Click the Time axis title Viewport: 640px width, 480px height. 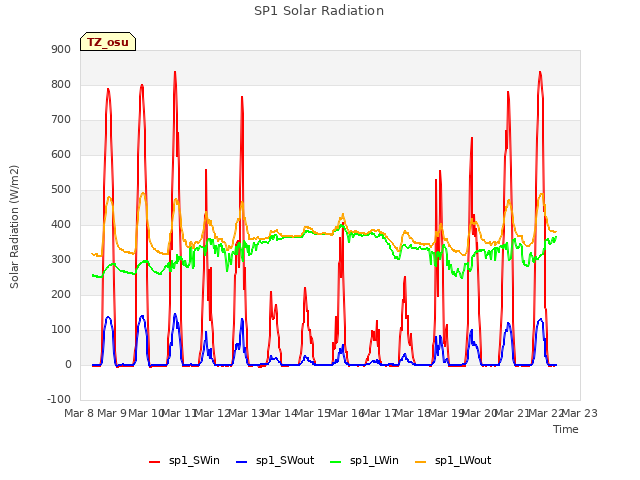(x=566, y=429)
